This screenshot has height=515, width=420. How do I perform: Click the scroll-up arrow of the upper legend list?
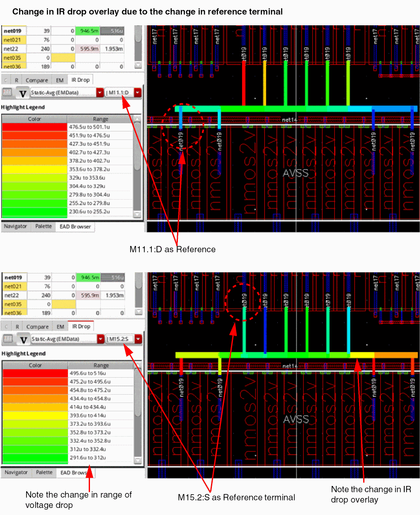tap(138, 119)
